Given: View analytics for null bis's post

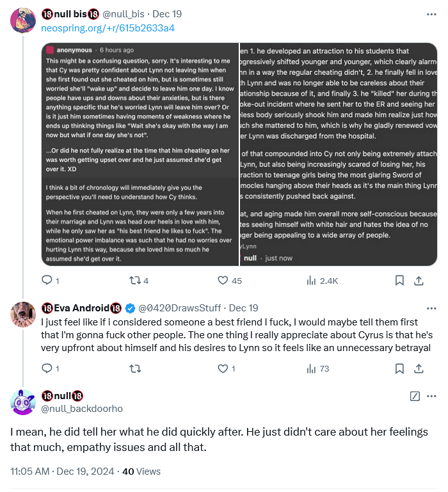Looking at the screenshot, I should click(x=312, y=281).
